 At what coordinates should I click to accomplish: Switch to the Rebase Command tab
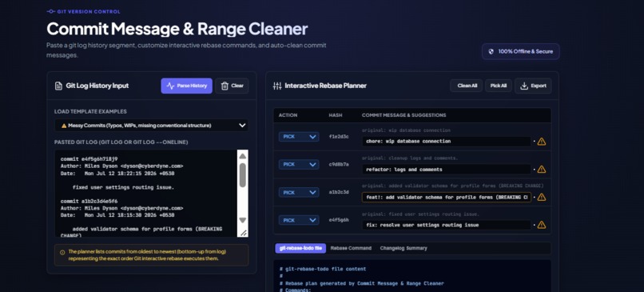click(x=351, y=249)
